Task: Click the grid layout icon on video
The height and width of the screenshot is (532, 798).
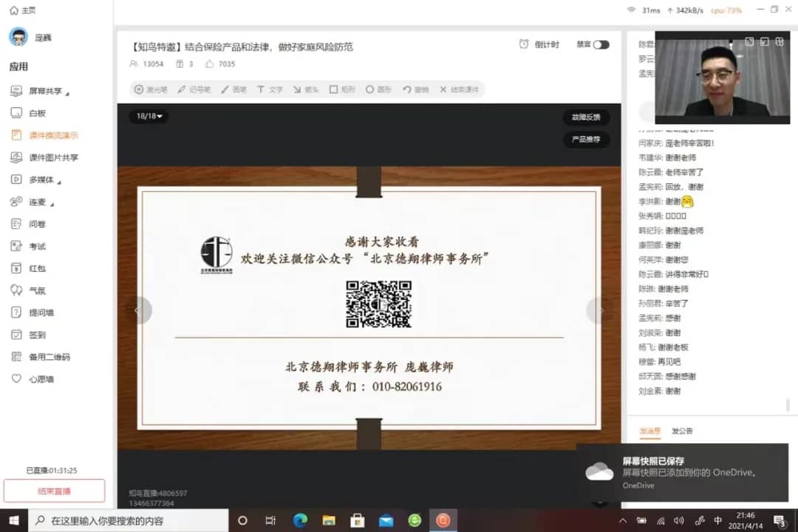Action: pyautogui.click(x=780, y=41)
